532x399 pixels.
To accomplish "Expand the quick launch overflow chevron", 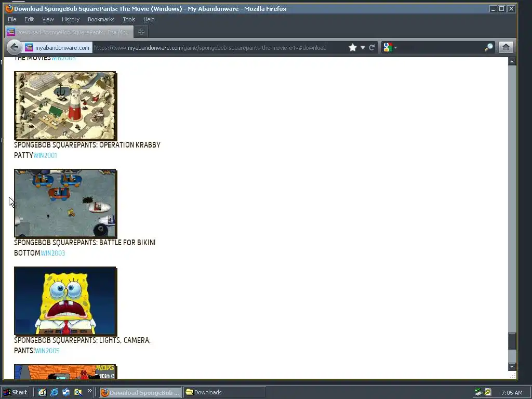I will pos(89,391).
